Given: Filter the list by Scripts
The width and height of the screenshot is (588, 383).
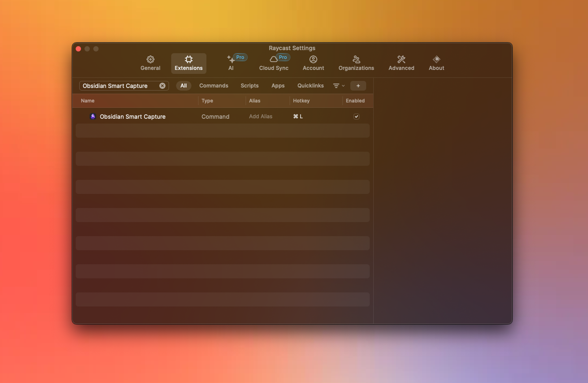Looking at the screenshot, I should [250, 86].
